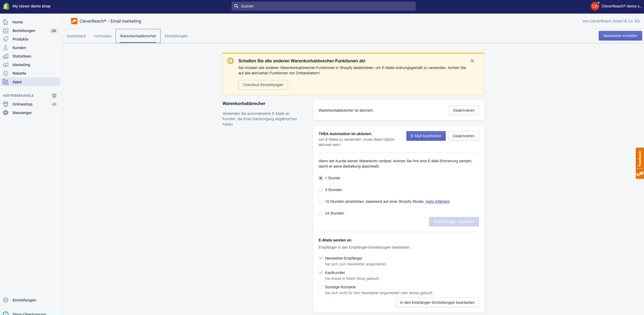View Onlineshop using the eye icon
644x315 pixels.
54,104
